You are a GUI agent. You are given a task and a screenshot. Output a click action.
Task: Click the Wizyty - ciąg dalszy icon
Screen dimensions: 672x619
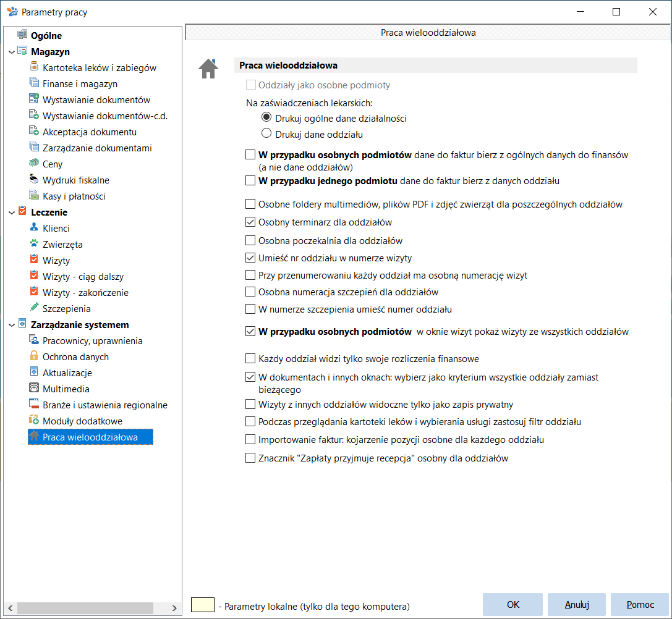34,276
